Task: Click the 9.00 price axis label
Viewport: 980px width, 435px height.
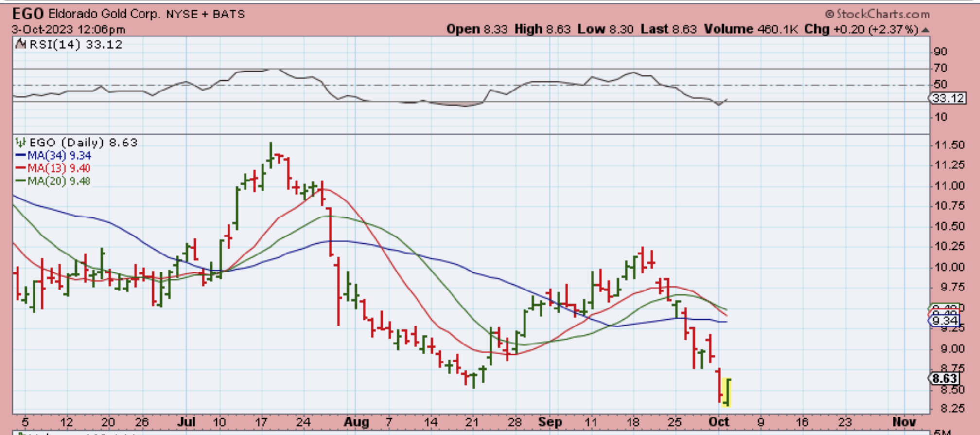Action: (952, 349)
